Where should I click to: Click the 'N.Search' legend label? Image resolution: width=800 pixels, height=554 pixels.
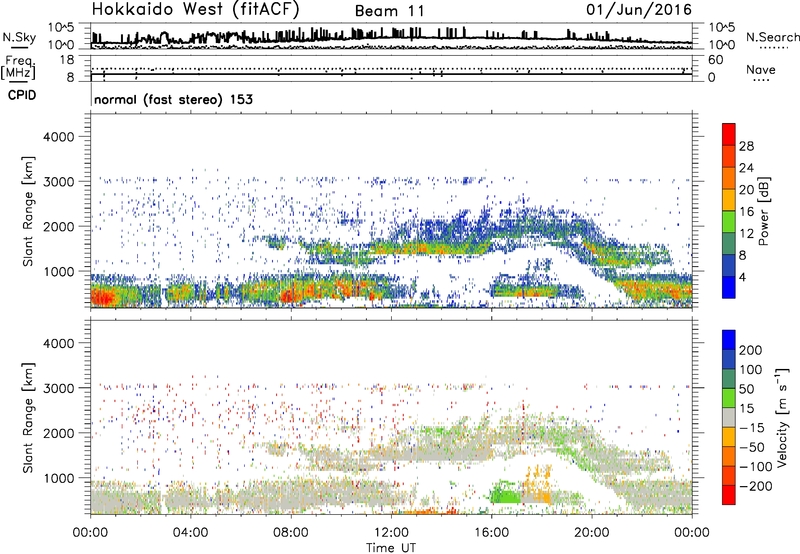coord(772,37)
